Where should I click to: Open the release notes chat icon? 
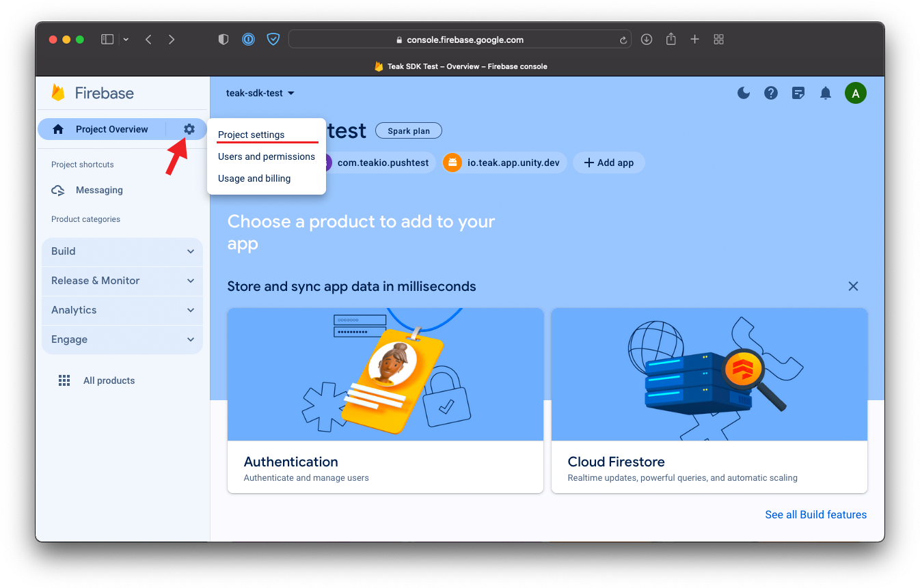point(798,93)
